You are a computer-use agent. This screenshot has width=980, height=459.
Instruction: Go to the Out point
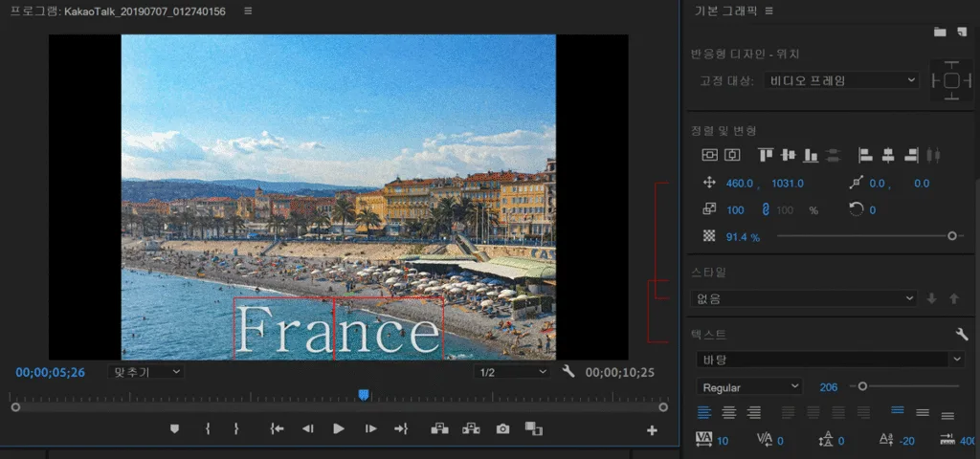[401, 428]
